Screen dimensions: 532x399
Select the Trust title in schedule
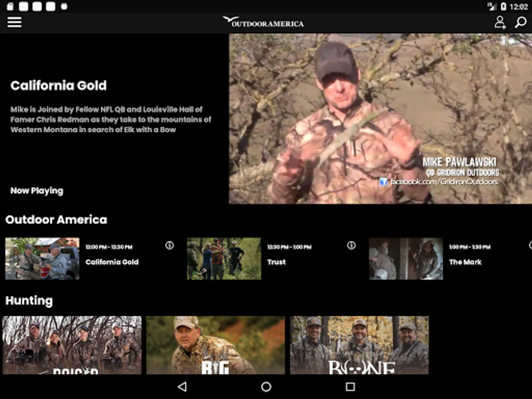(277, 262)
